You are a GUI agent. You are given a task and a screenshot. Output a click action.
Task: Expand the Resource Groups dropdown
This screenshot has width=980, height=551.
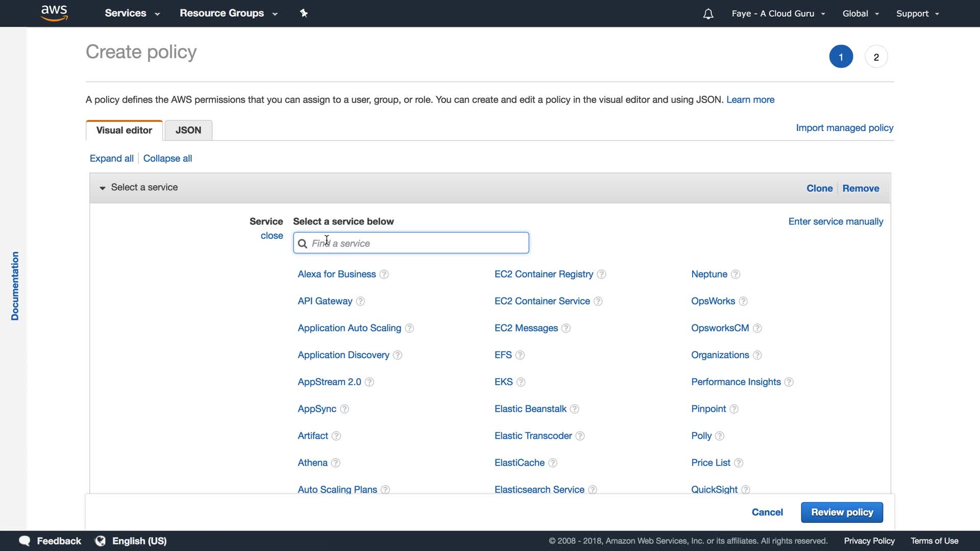point(228,13)
